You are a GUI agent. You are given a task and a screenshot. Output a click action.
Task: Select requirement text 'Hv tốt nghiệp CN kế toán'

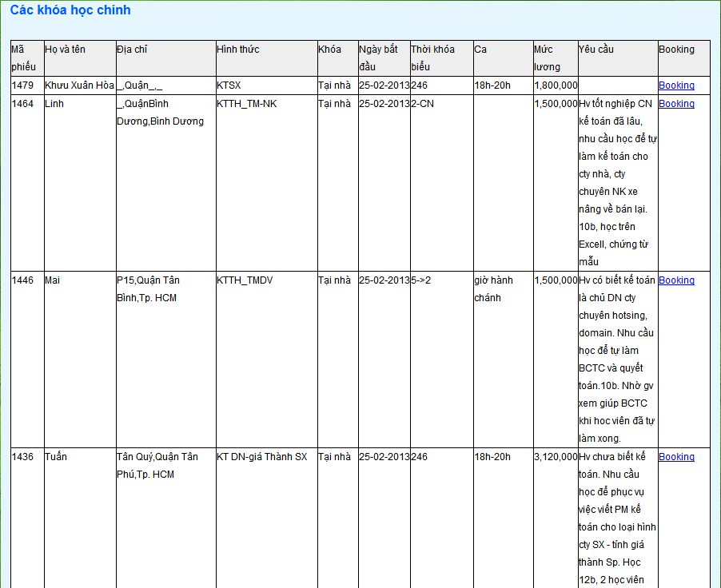click(615, 113)
